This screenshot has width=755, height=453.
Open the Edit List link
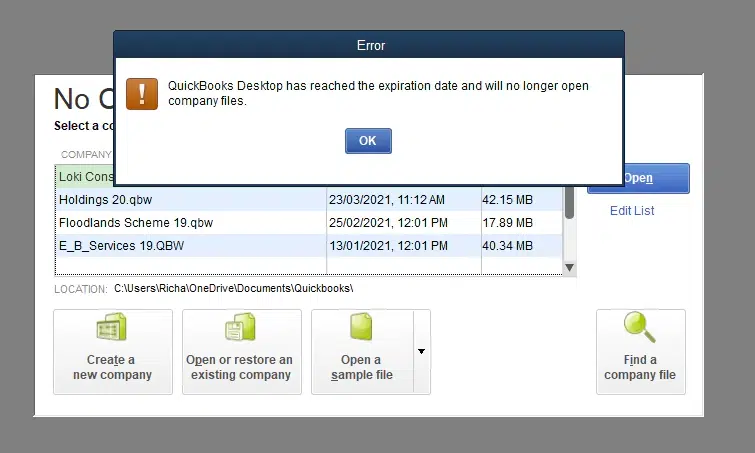[632, 210]
